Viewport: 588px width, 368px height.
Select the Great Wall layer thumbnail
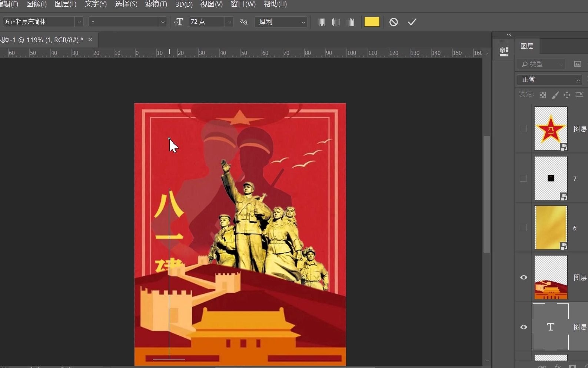pyautogui.click(x=551, y=277)
